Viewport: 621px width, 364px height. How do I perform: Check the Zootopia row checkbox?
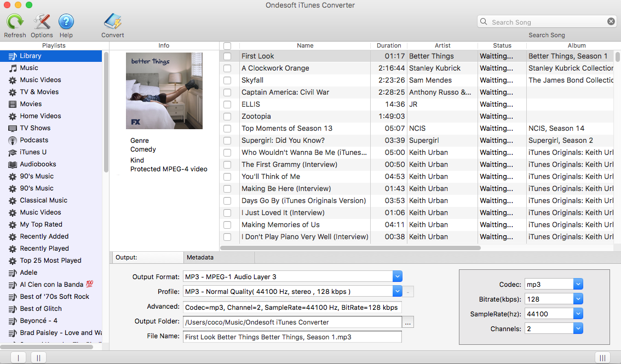coord(227,117)
